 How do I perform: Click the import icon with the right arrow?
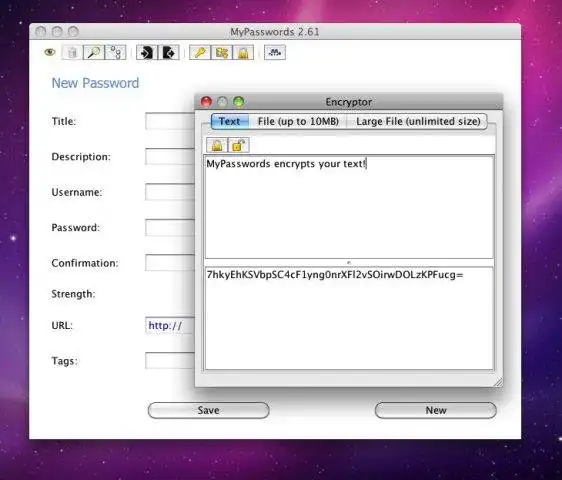coord(147,53)
